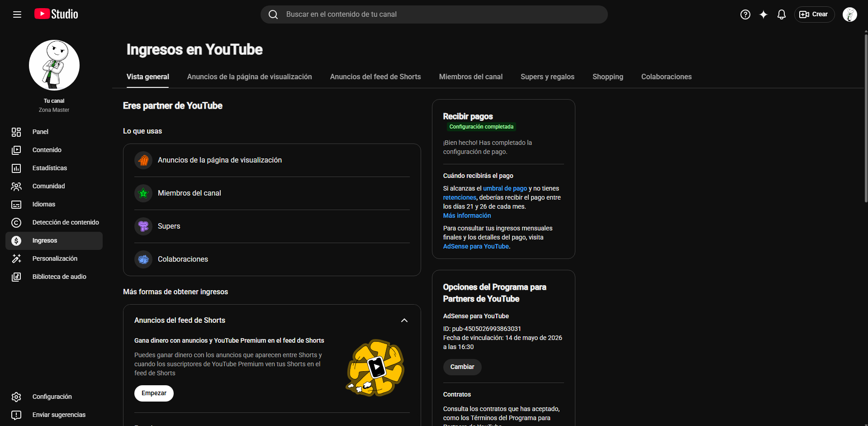Click the Empezar button
This screenshot has width=868, height=426.
click(x=154, y=393)
